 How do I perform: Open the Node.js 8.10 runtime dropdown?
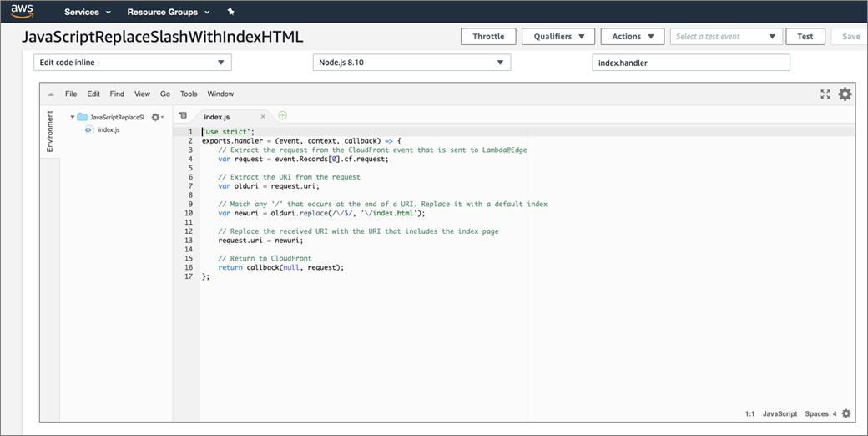411,63
